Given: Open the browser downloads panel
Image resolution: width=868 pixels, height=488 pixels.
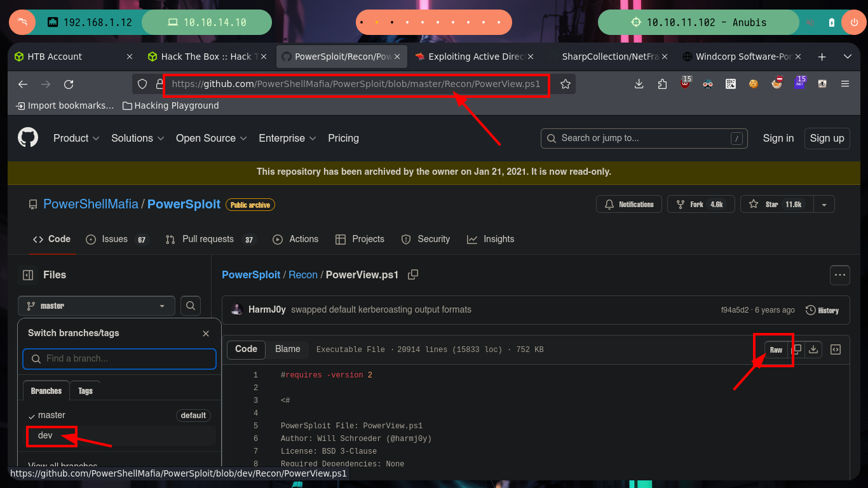Looking at the screenshot, I should pos(639,84).
